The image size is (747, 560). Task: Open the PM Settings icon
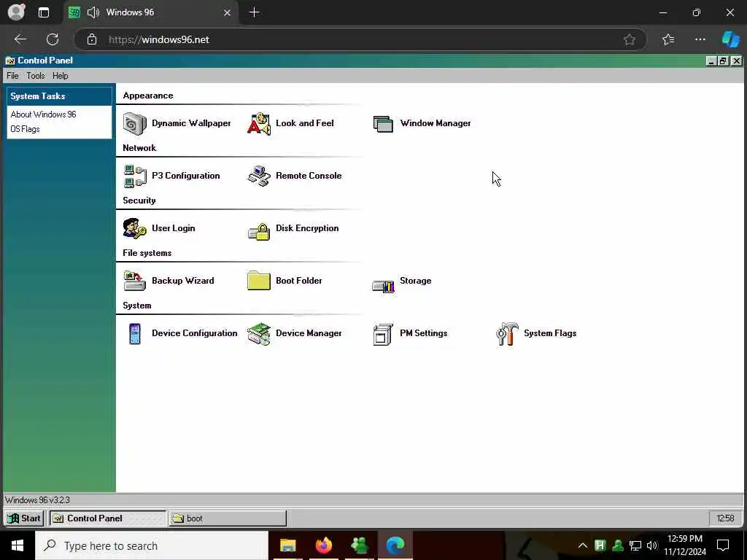(383, 334)
